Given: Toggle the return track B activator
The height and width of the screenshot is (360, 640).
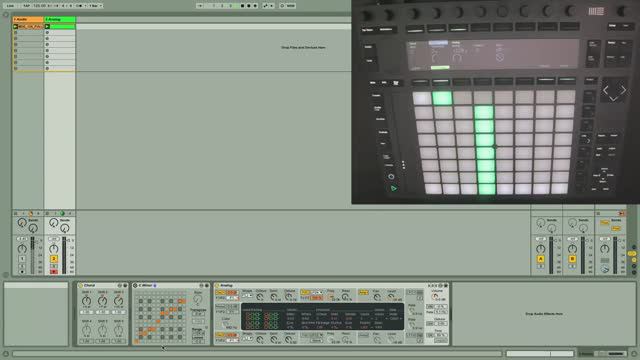Looking at the screenshot, I should (572, 259).
